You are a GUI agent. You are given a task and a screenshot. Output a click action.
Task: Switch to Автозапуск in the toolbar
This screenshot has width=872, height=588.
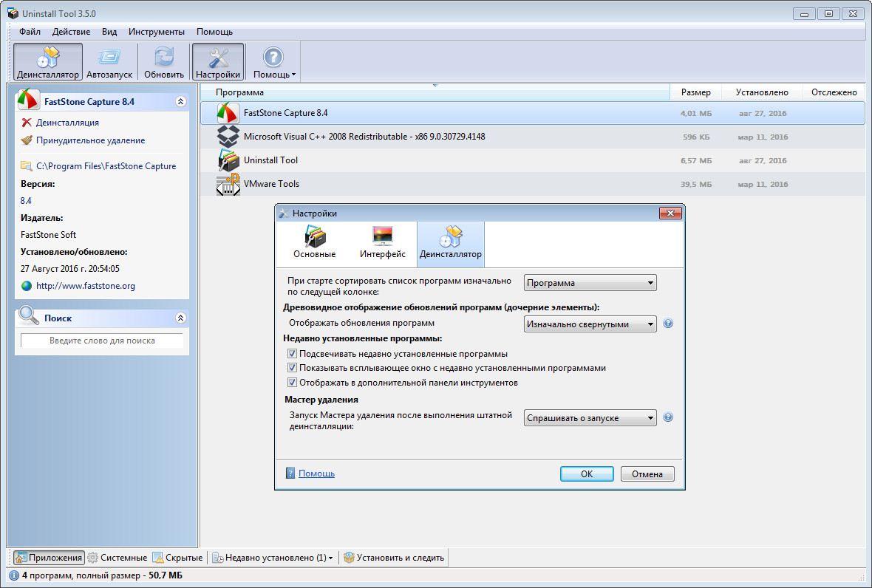click(109, 62)
